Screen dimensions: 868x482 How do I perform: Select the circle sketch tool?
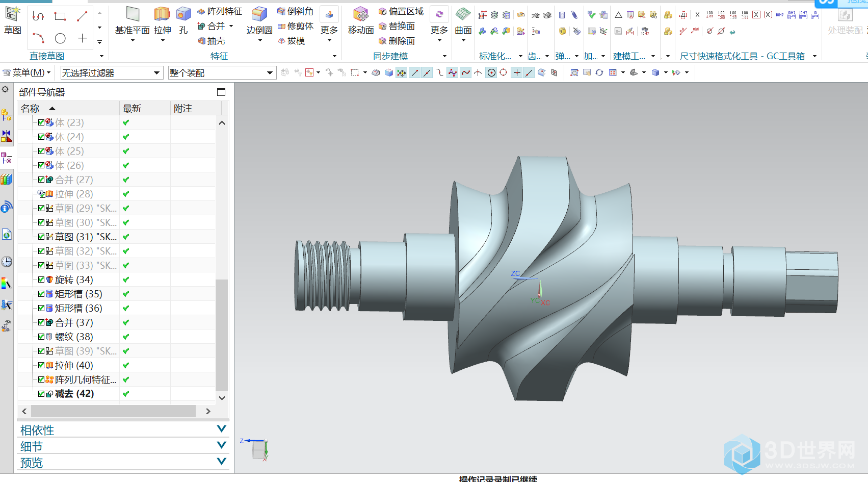[x=60, y=38]
